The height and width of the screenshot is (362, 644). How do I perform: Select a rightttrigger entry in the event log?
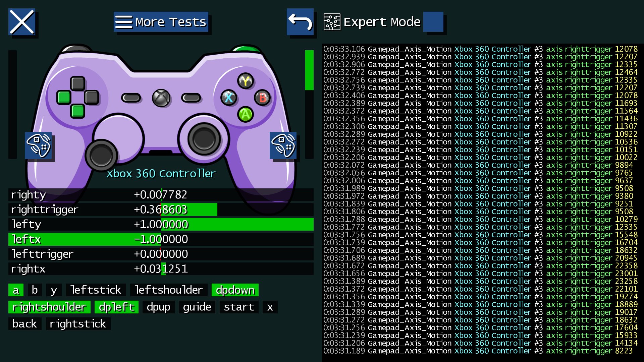pos(470,49)
